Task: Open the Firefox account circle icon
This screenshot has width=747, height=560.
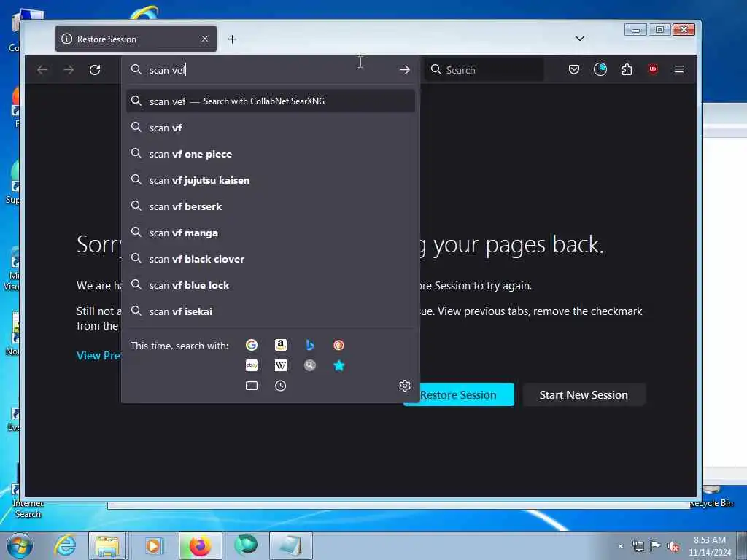Action: [600, 69]
